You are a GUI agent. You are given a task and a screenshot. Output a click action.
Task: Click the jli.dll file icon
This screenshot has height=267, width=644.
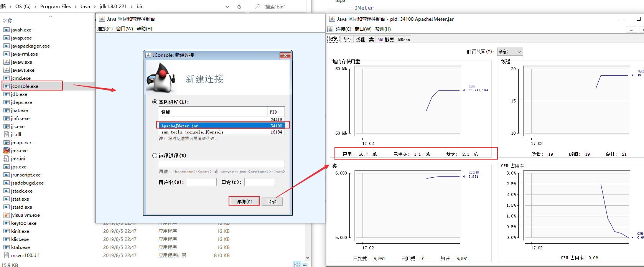(7, 134)
